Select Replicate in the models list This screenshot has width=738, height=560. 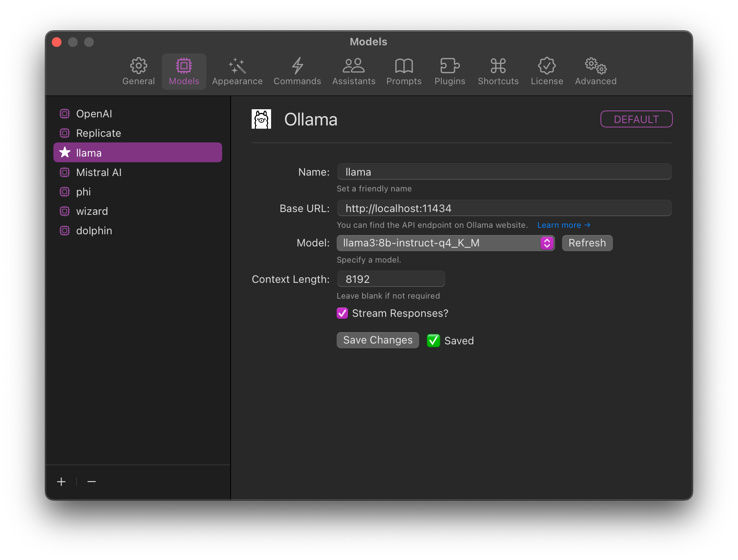coord(138,133)
